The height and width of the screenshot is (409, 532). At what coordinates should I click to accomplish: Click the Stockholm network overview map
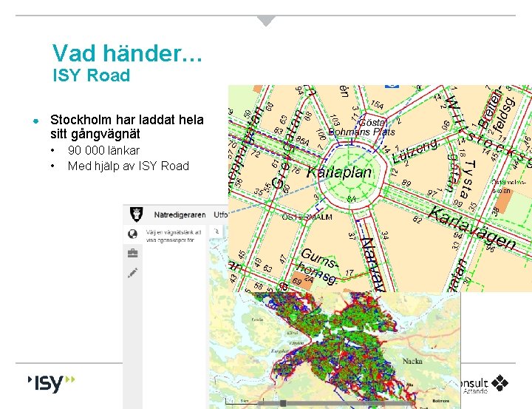334,350
